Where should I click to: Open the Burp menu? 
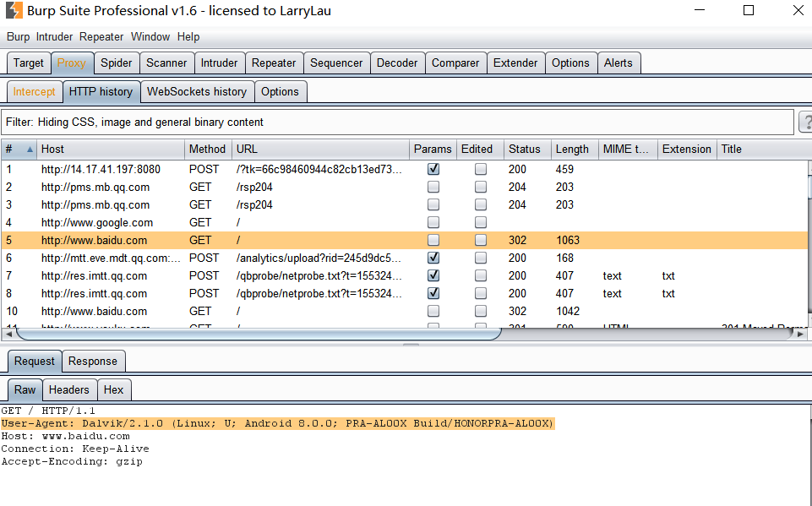click(x=18, y=37)
